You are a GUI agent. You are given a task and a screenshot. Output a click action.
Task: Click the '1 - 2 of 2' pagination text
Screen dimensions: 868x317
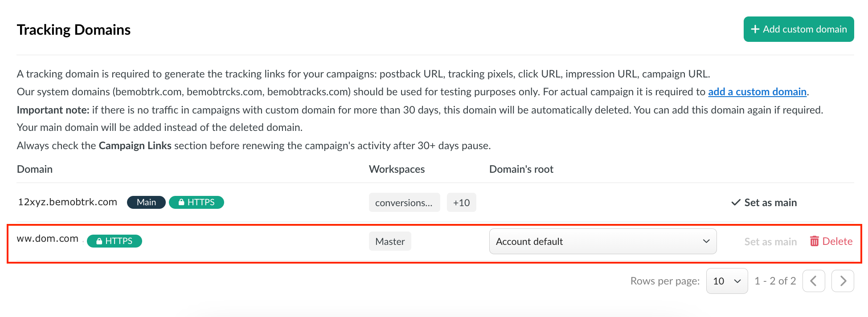tap(775, 281)
